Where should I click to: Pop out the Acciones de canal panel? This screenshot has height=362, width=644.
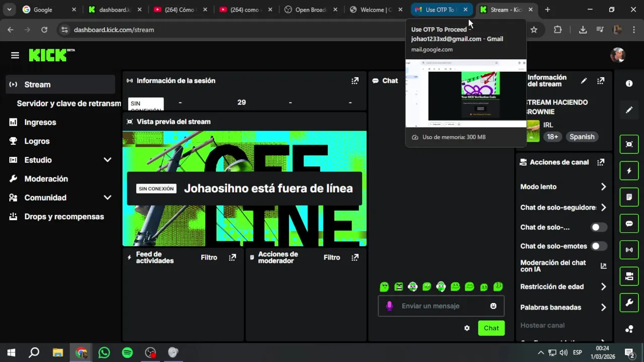click(601, 162)
